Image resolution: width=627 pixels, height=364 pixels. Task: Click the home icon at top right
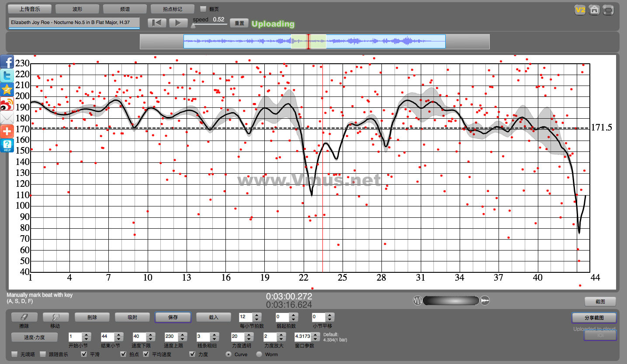(x=594, y=10)
